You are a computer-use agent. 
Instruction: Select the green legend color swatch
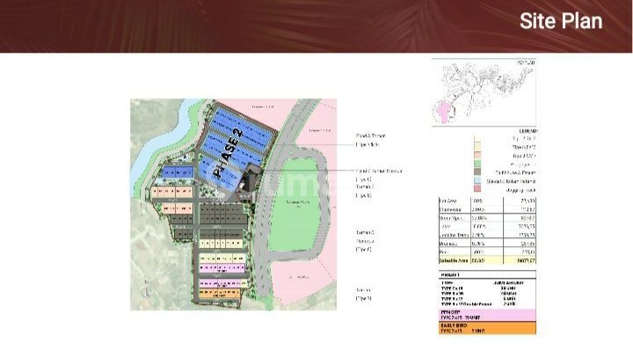pos(477,164)
